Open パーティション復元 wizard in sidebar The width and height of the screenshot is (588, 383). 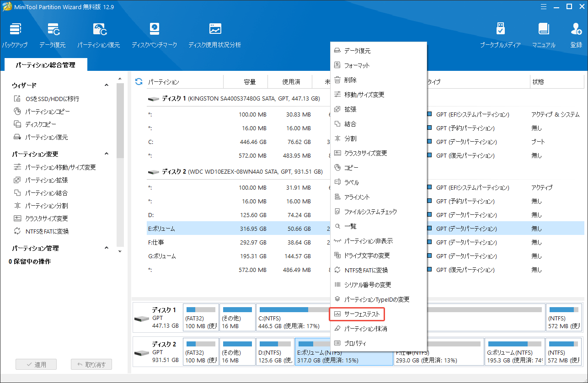40,137
